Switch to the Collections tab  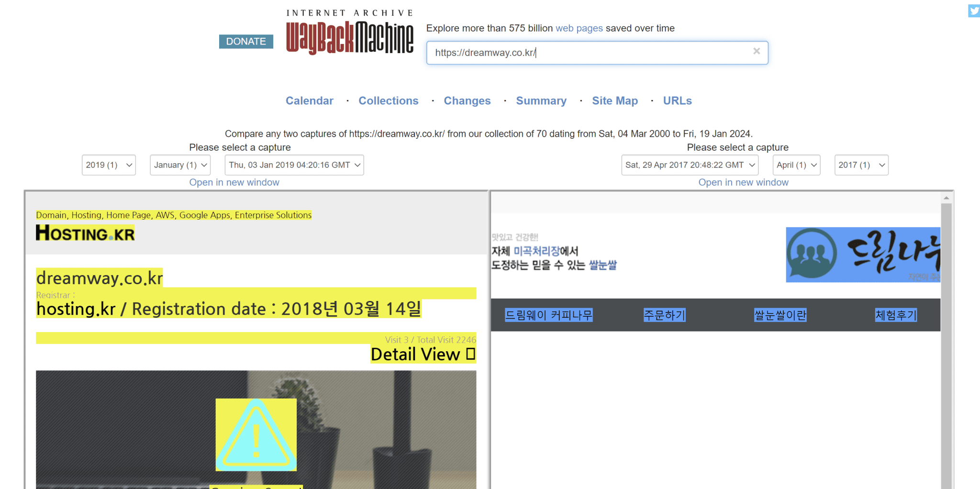coord(389,100)
